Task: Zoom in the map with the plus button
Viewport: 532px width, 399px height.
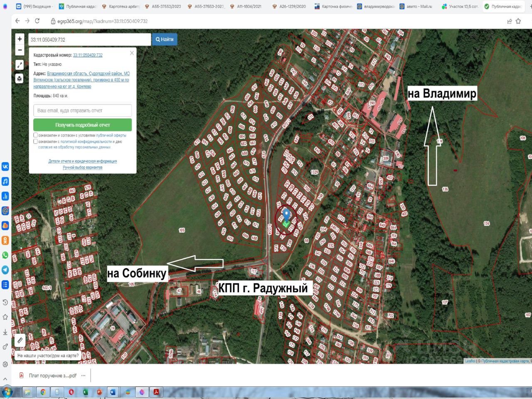Action: pyautogui.click(x=20, y=39)
